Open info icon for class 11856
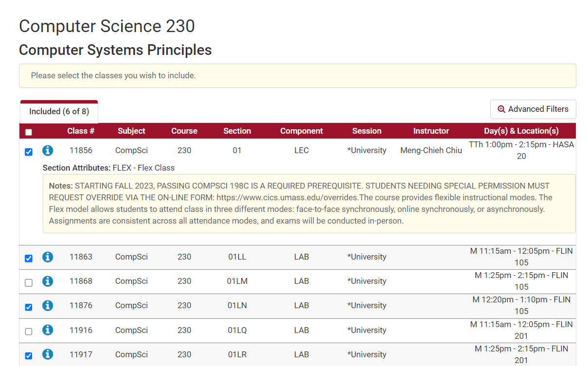This screenshot has width=588, height=366. pos(48,151)
